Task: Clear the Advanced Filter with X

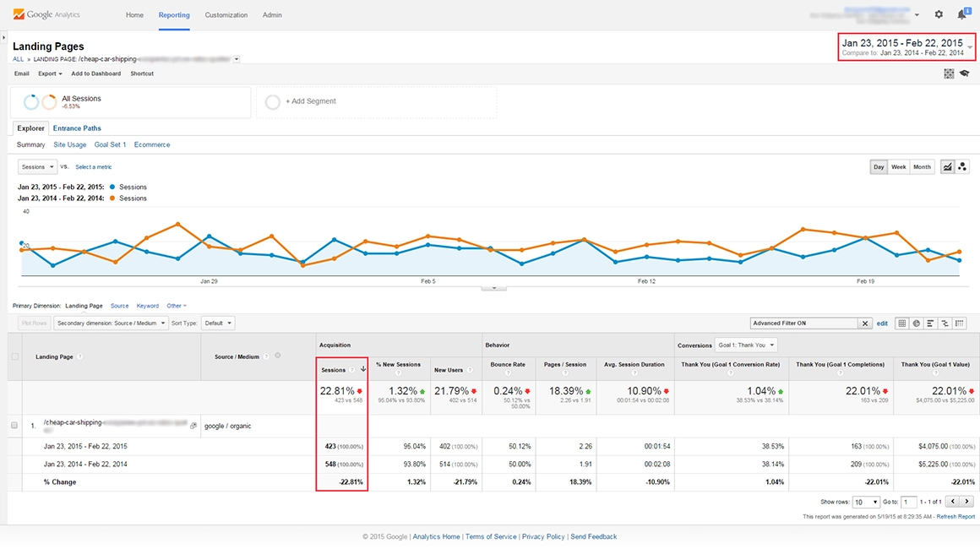Action: [865, 323]
